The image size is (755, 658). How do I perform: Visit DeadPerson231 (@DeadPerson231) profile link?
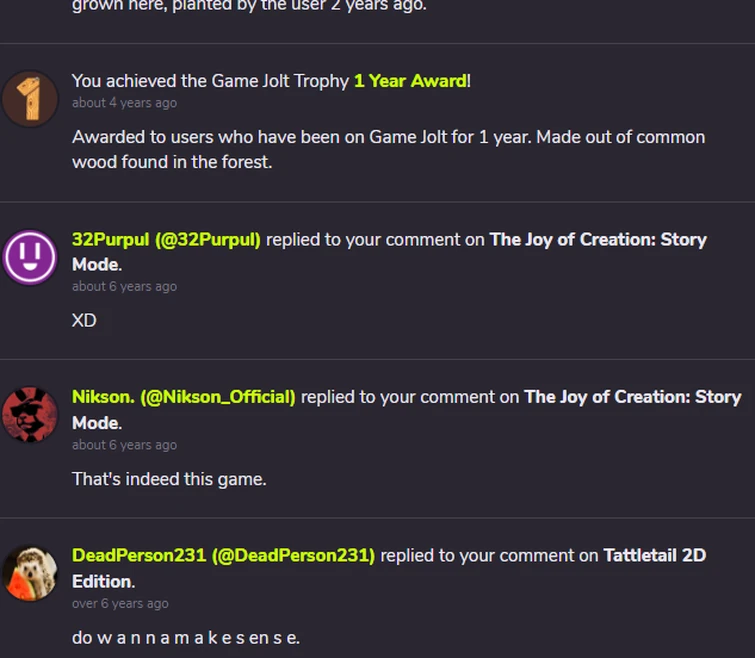click(x=223, y=555)
